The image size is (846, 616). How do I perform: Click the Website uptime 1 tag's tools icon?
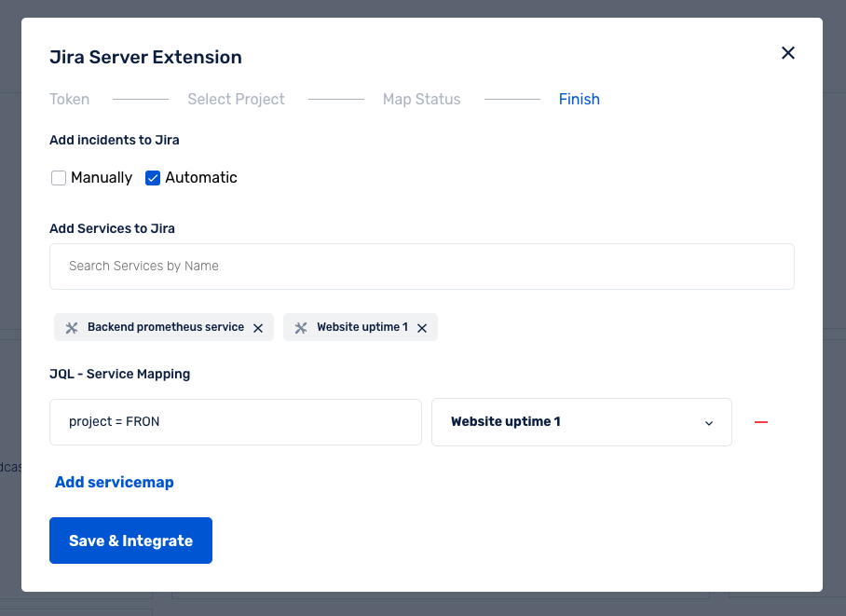pyautogui.click(x=301, y=328)
